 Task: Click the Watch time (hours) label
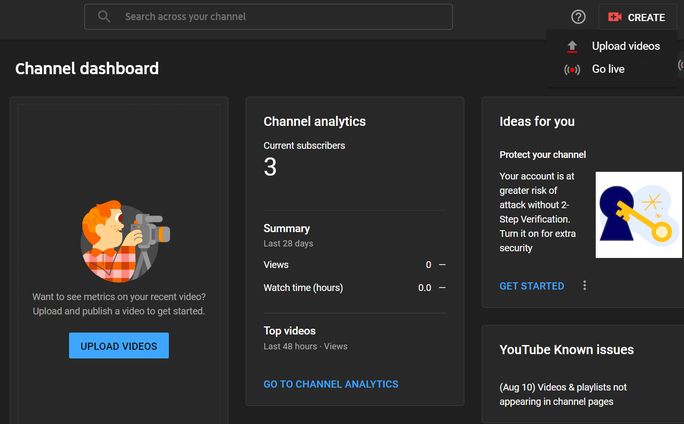pyautogui.click(x=303, y=288)
